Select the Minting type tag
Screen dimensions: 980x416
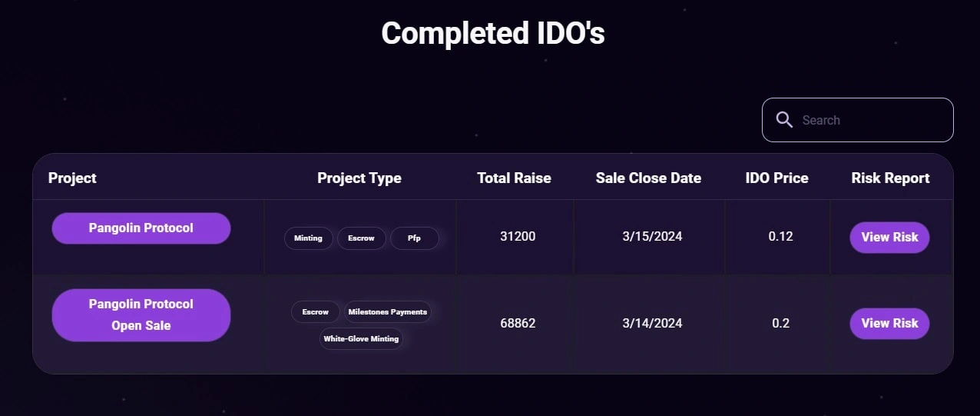coord(308,238)
